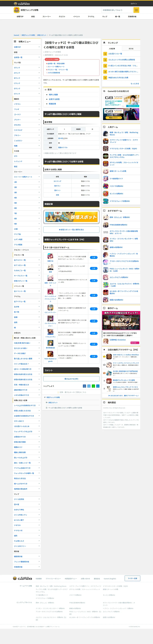Image resolution: width=153 pixels, height=644 pixels.
Task: Click the 記事・書き込みへのご意見はこちら link
Action: (71, 392)
